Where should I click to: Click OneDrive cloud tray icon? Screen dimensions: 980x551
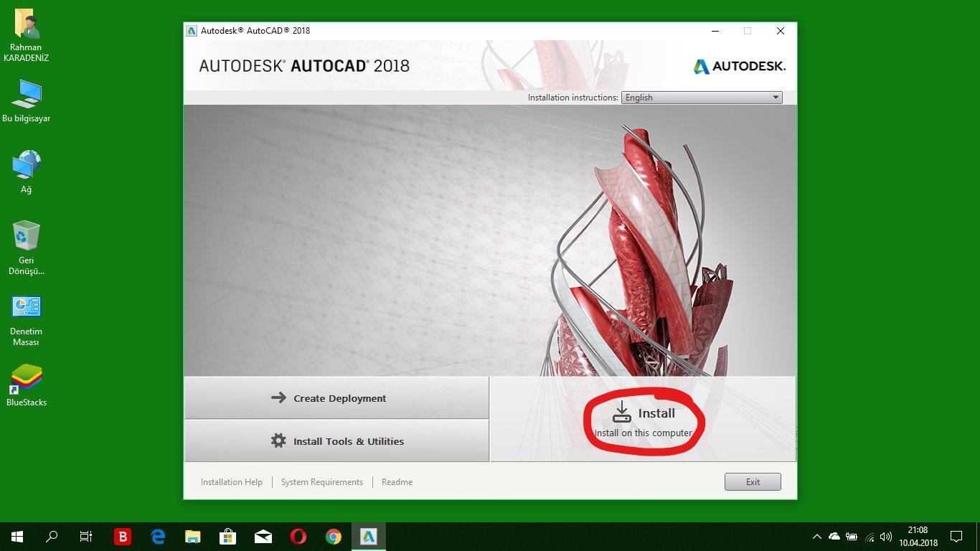pyautogui.click(x=834, y=537)
